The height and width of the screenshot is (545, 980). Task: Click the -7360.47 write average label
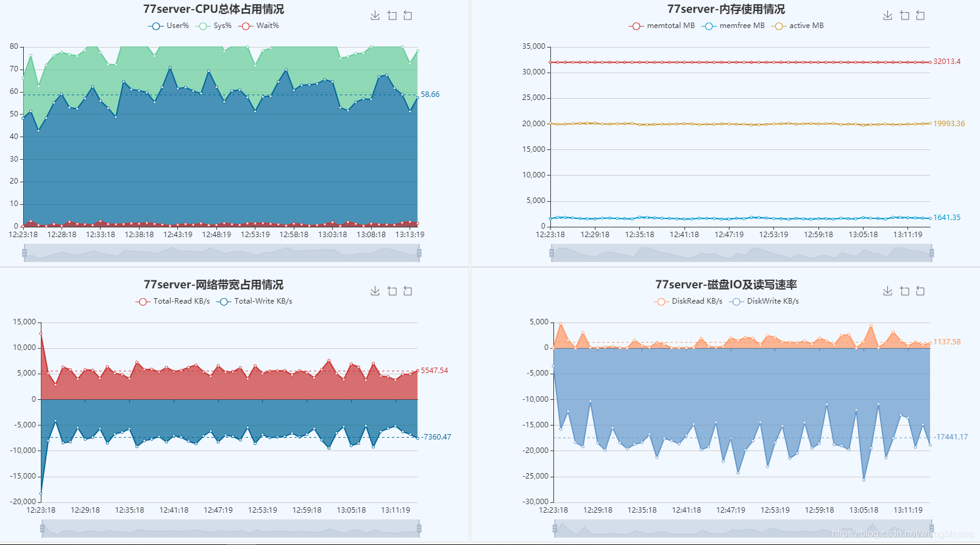click(436, 437)
